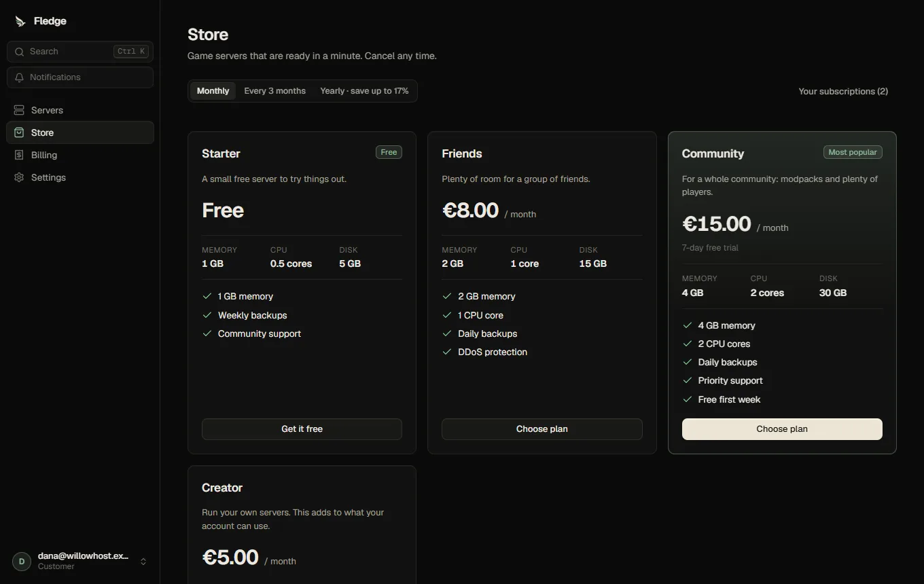Click the Free badge on Starter
The width and height of the screenshot is (924, 584).
pos(389,152)
